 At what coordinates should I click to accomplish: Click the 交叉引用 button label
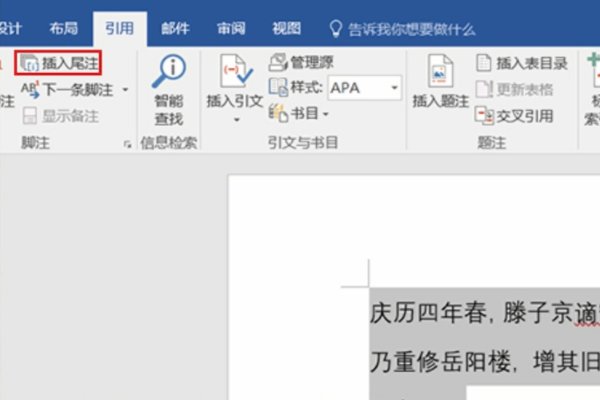525,116
